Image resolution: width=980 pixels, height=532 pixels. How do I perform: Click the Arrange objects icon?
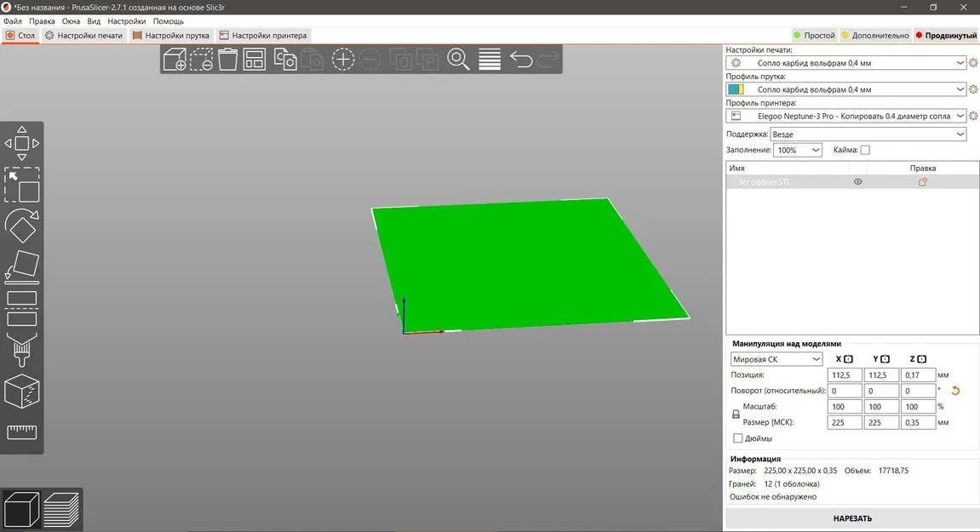click(x=254, y=60)
